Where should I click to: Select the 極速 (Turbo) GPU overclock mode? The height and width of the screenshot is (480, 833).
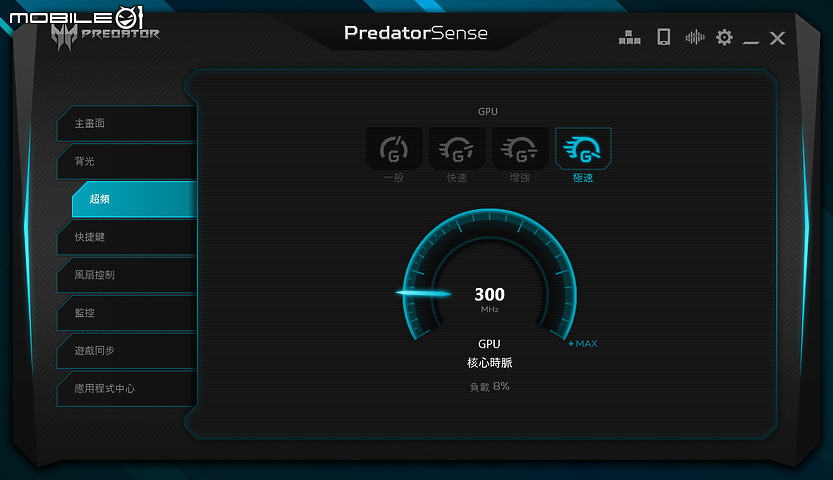coord(583,149)
